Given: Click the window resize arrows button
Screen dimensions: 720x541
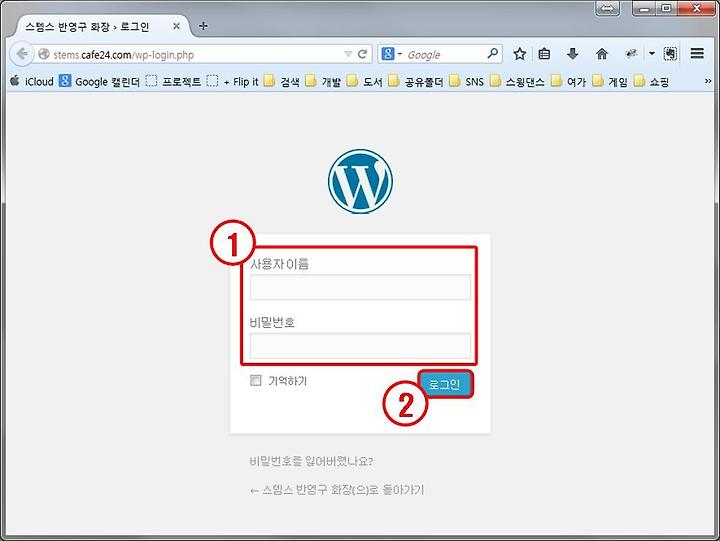Looking at the screenshot, I should [x=607, y=8].
